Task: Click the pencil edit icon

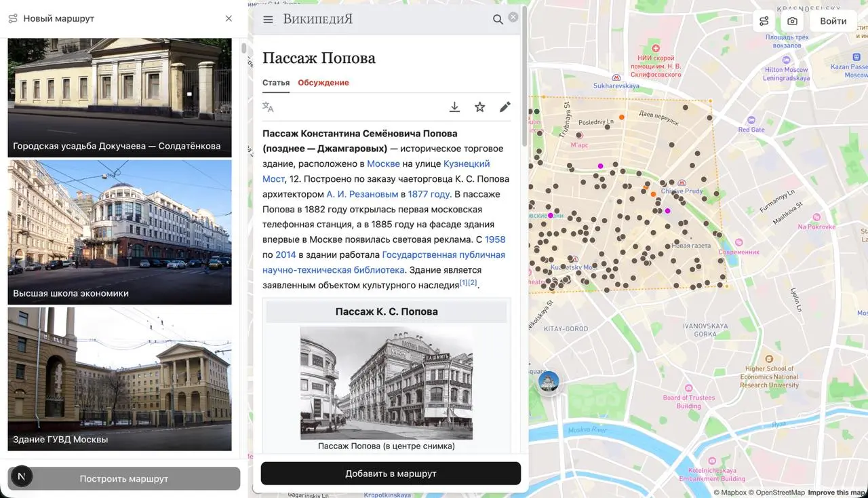Action: pyautogui.click(x=505, y=107)
